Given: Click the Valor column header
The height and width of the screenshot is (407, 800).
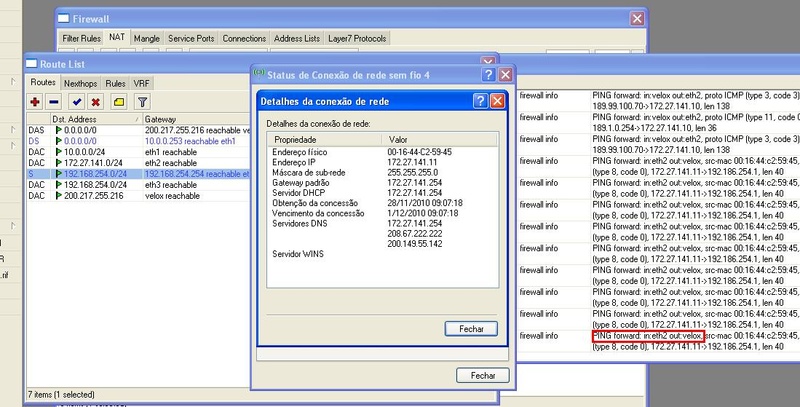Looking at the screenshot, I should (x=439, y=139).
